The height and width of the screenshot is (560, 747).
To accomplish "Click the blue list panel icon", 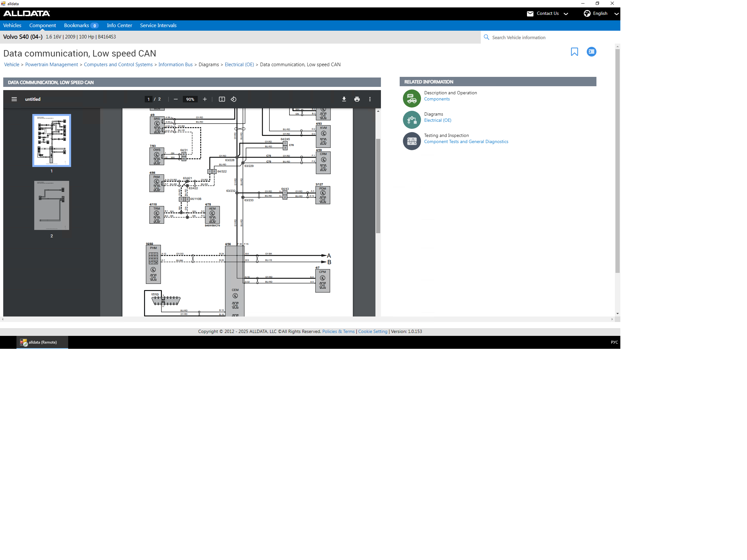I will (x=591, y=52).
